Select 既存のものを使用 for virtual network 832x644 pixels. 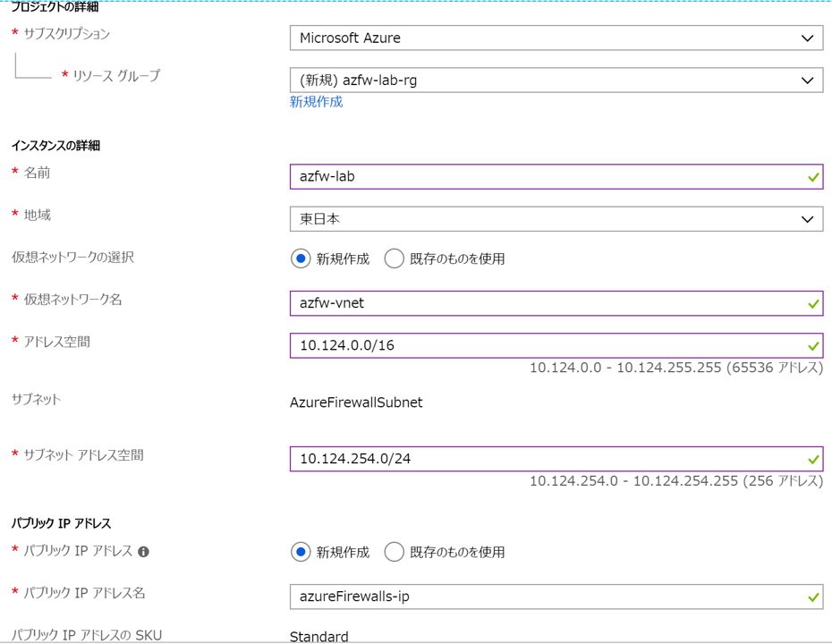click(x=394, y=258)
